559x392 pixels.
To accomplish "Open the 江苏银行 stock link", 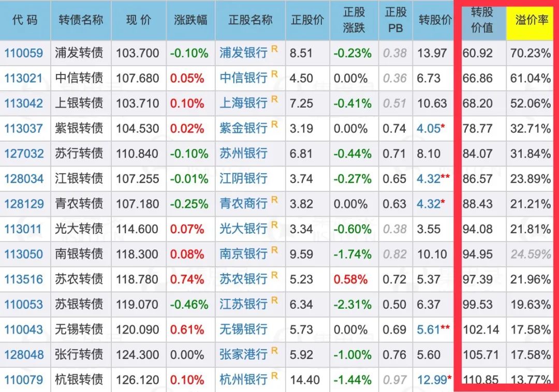I will [243, 305].
